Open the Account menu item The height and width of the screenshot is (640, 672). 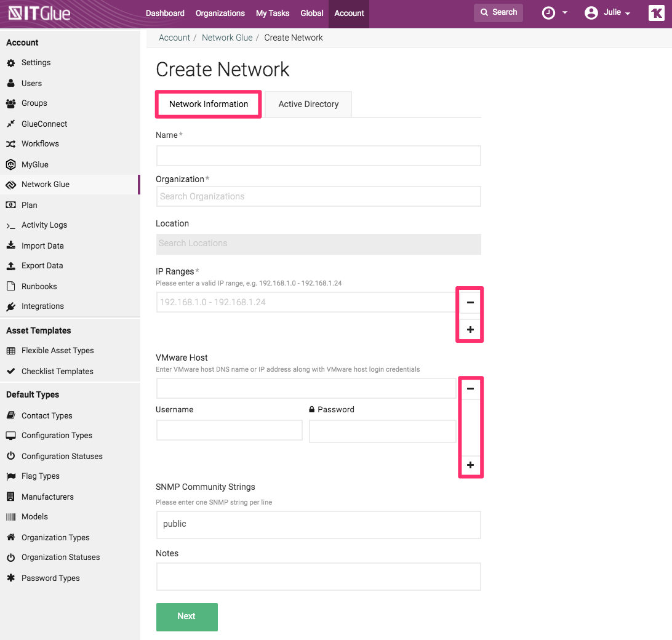(349, 14)
